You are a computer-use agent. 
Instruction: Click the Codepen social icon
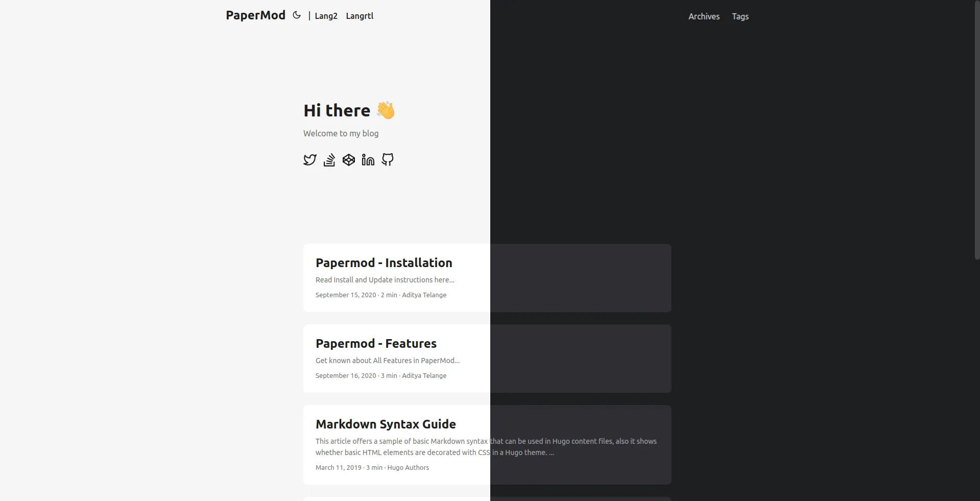click(x=348, y=160)
